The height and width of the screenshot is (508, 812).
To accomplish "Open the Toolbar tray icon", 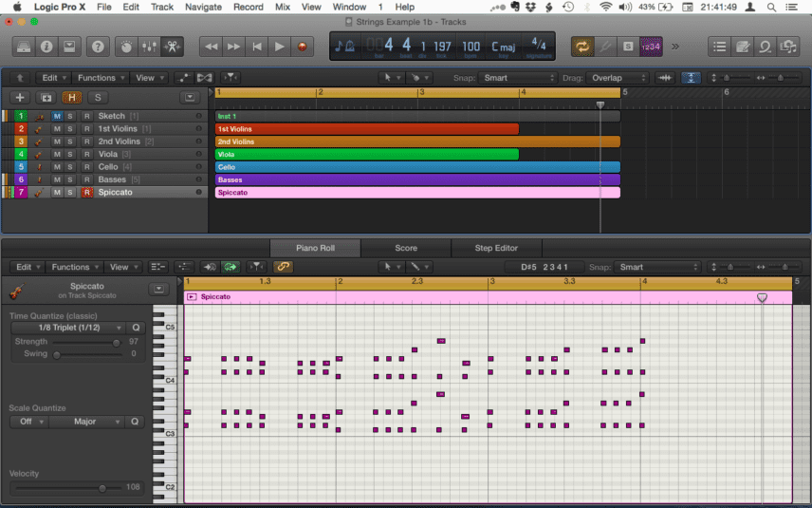I will [x=69, y=47].
